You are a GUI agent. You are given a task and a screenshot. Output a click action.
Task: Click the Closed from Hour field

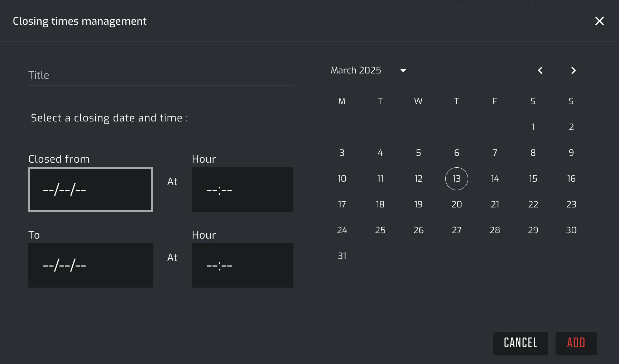tap(243, 190)
